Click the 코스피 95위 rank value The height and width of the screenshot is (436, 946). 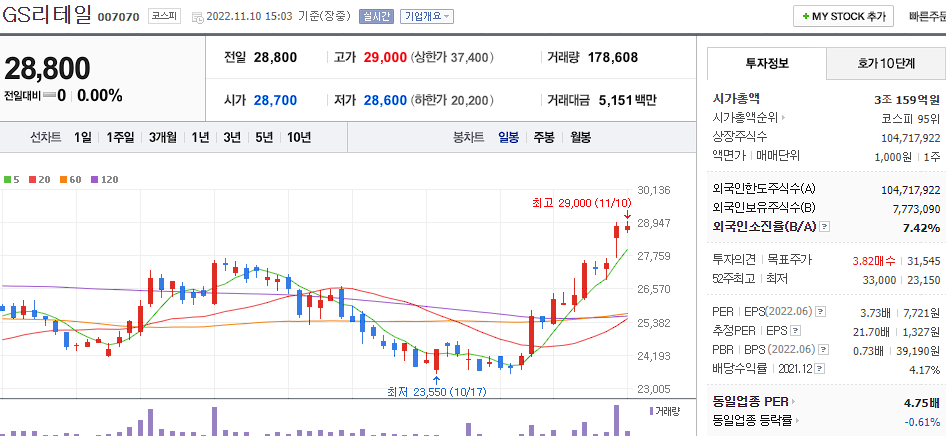coord(911,119)
